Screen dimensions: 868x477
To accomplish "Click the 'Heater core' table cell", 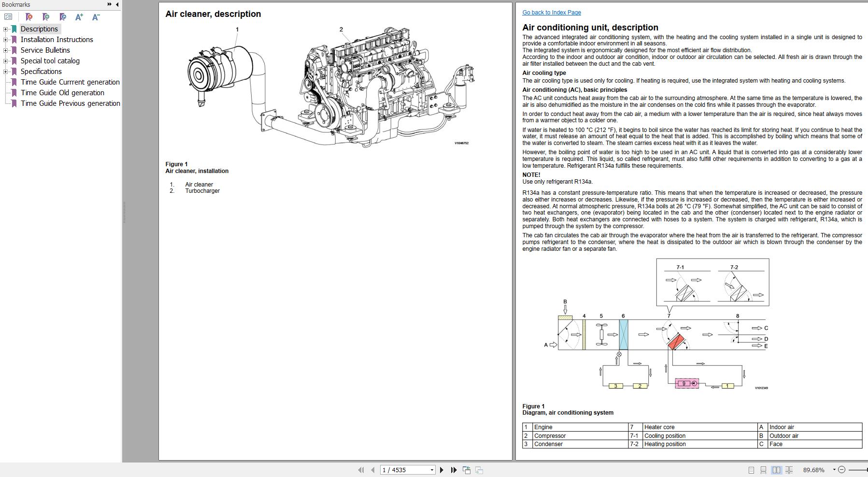I will [699, 427].
